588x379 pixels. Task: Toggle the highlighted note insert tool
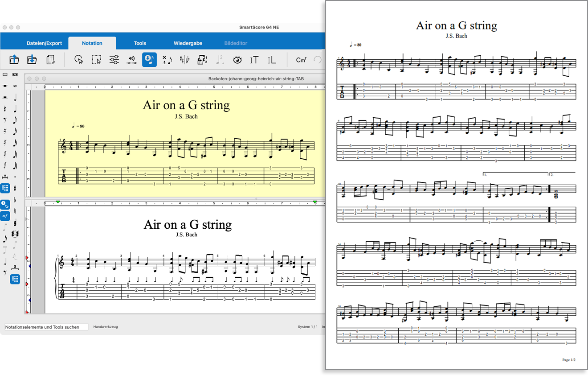tap(149, 60)
